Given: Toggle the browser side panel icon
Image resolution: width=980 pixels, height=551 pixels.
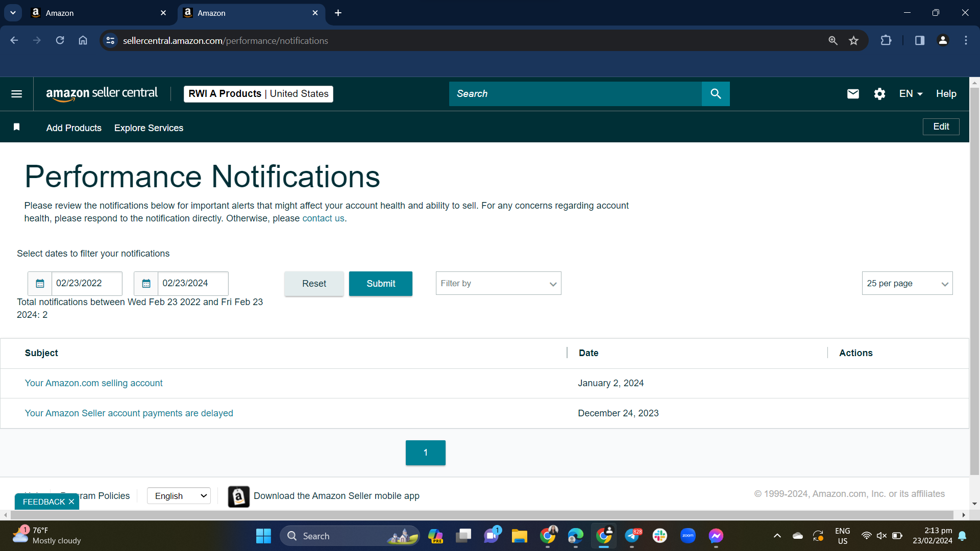Looking at the screenshot, I should point(920,40).
